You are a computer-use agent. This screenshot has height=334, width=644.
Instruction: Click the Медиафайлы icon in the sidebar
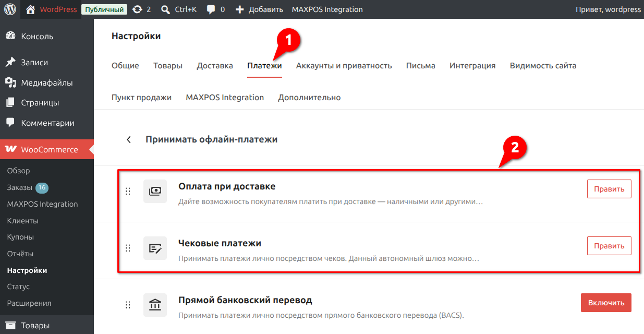tap(10, 82)
